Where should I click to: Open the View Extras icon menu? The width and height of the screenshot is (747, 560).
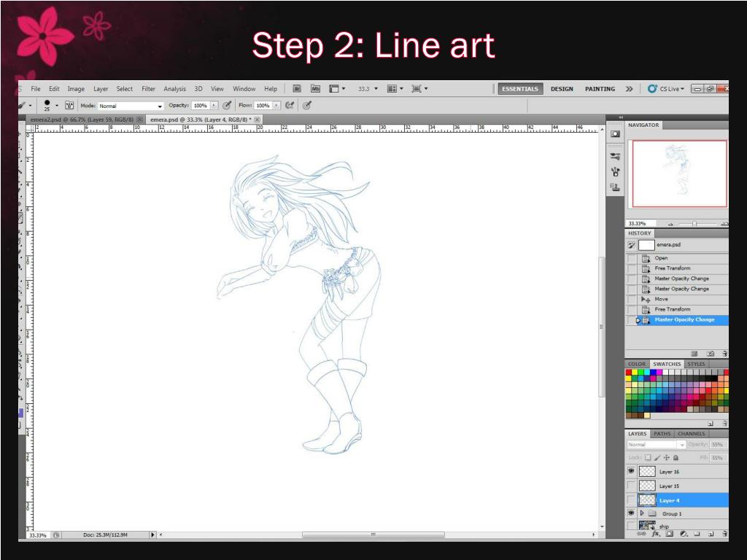point(337,88)
